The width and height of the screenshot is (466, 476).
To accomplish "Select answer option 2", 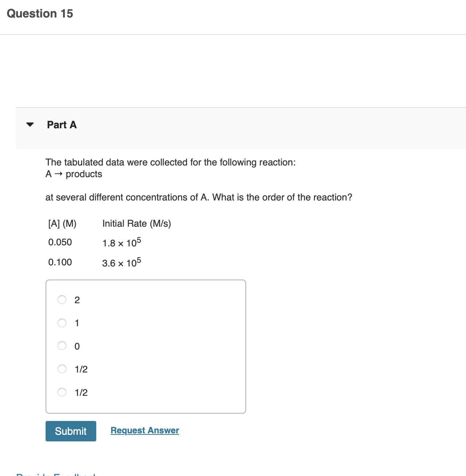I will (62, 300).
